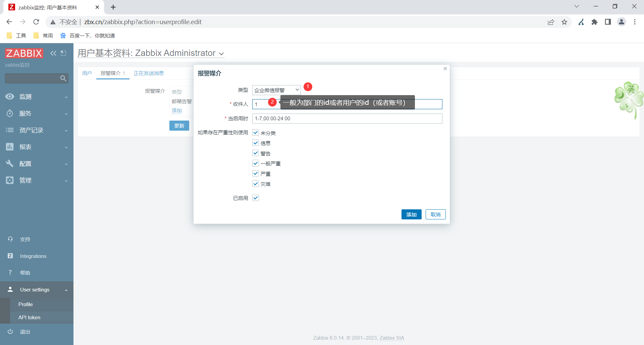Click the 收件人 input field
This screenshot has height=345, width=644.
pyautogui.click(x=347, y=104)
